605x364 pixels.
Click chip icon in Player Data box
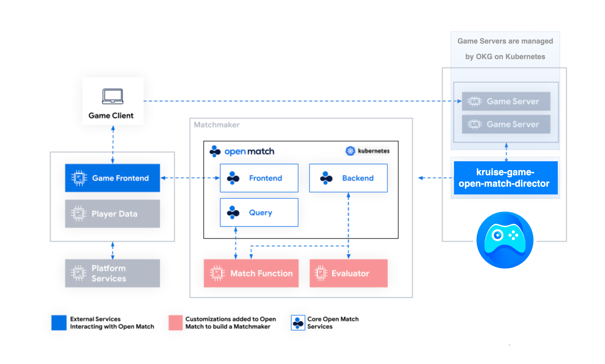[79, 214]
